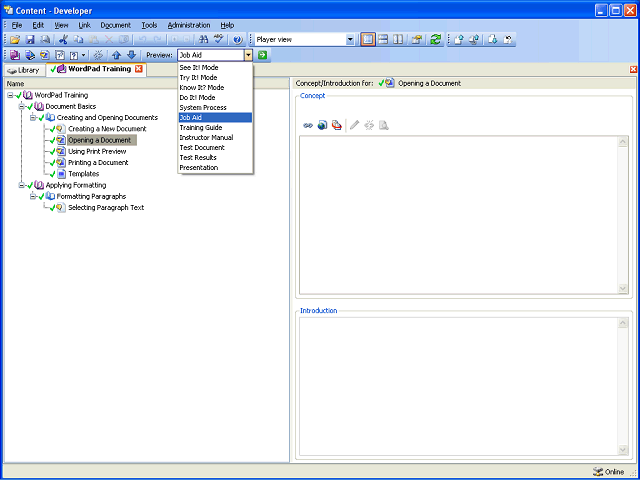
Task: Open the Player view dropdown arrow
Action: (350, 40)
